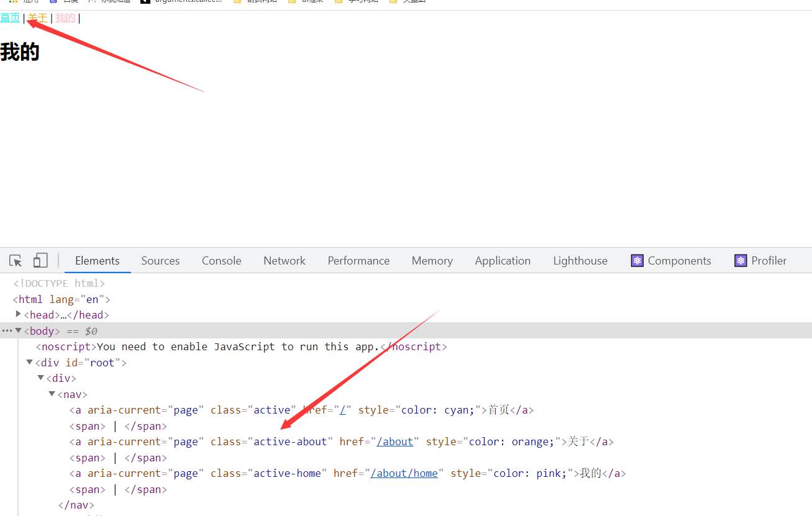This screenshot has height=516, width=812.
Task: Collapse the body element node
Action: pos(19,330)
